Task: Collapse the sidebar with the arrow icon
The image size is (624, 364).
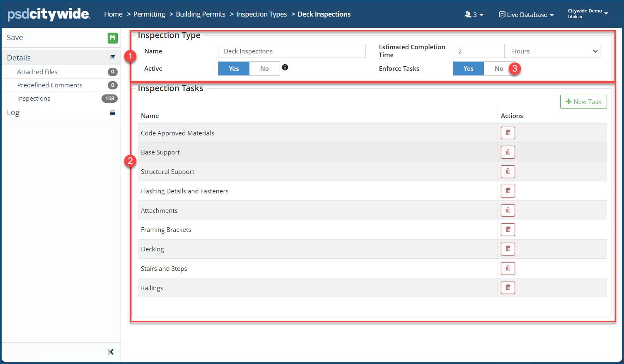Action: (x=111, y=352)
